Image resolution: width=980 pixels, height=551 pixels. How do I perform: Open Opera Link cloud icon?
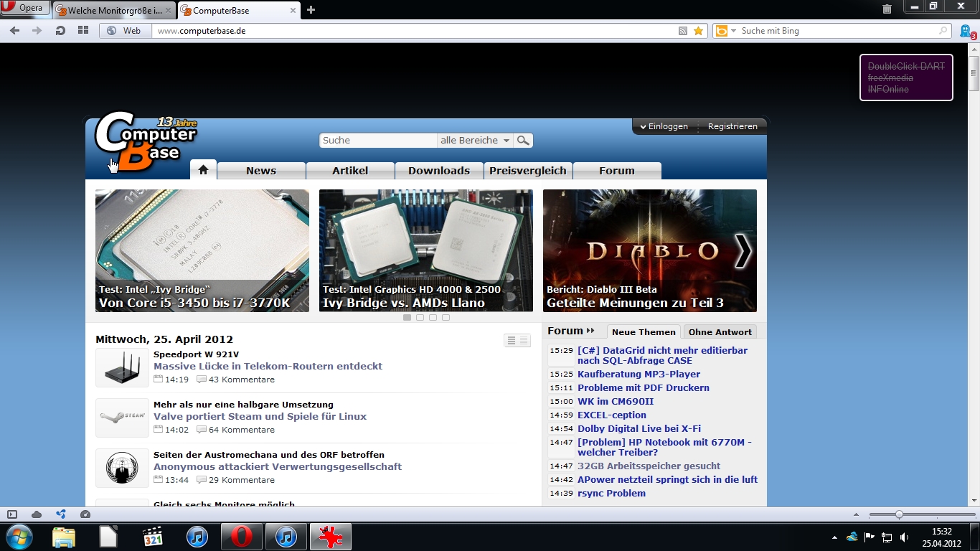[37, 514]
